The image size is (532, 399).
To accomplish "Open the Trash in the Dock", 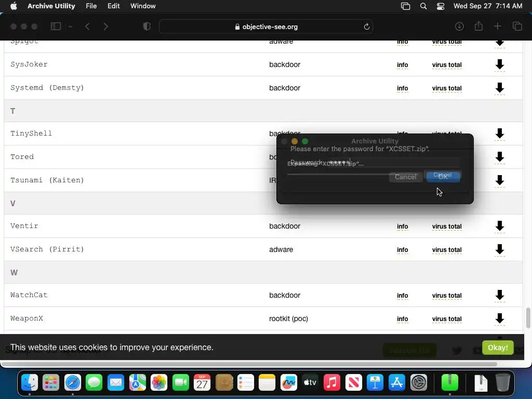I will [x=503, y=383].
